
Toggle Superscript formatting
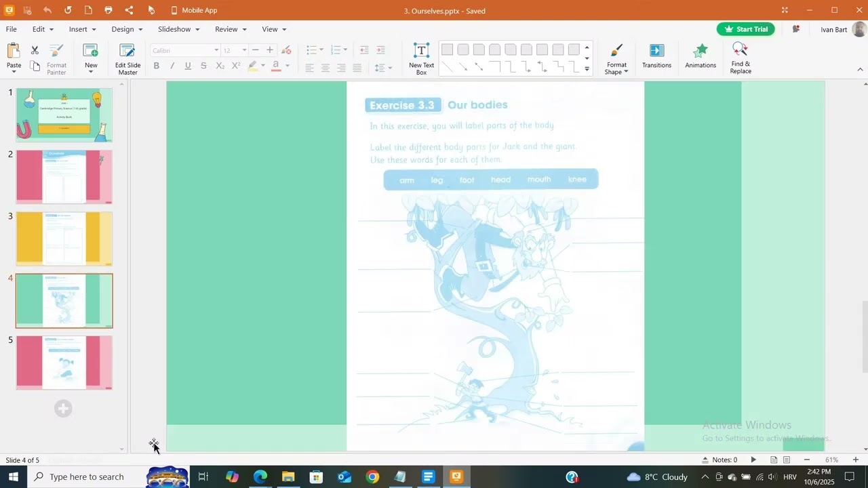click(236, 66)
